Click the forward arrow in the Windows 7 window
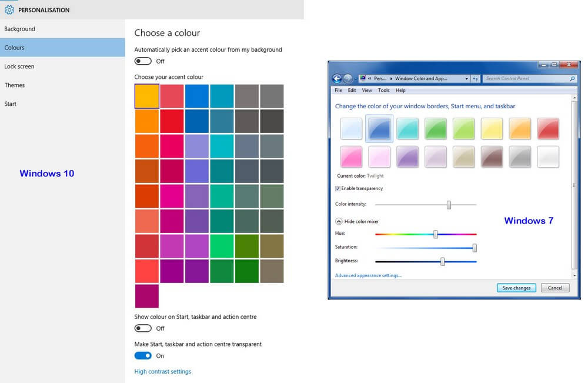Viewport: 588px width, 383px height. tap(348, 78)
